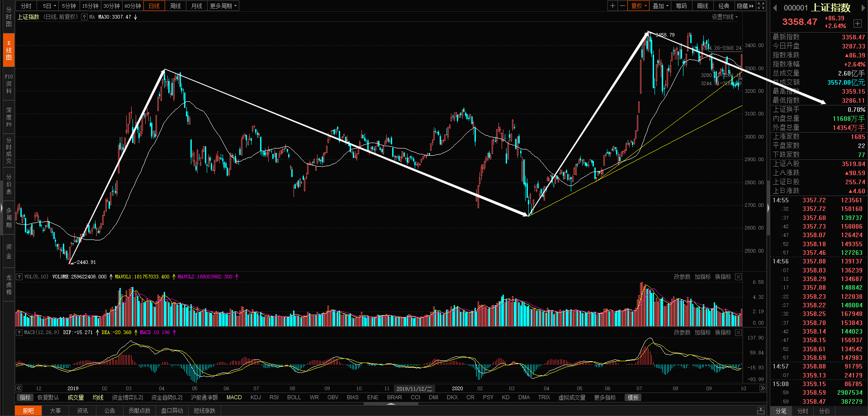Toggle fullscreen chart view icon
The height and width of the screenshot is (416, 868).
click(761, 6)
